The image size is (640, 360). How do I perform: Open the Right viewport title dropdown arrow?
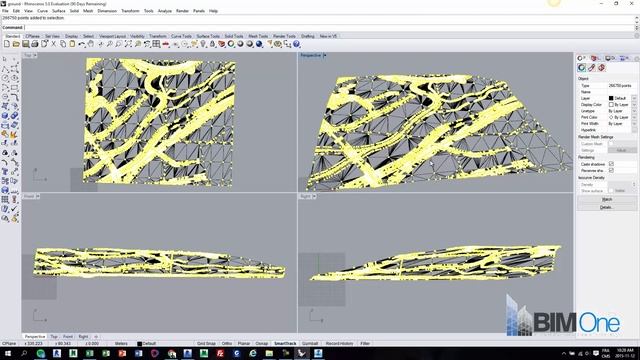pyautogui.click(x=314, y=196)
